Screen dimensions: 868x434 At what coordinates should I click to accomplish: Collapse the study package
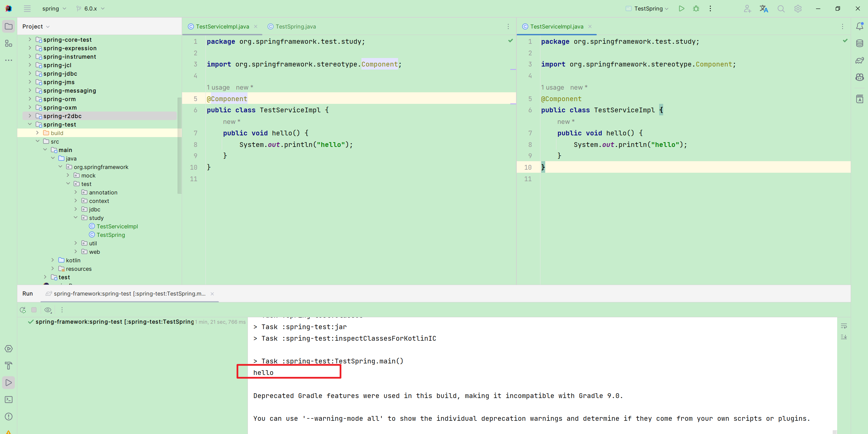click(76, 218)
